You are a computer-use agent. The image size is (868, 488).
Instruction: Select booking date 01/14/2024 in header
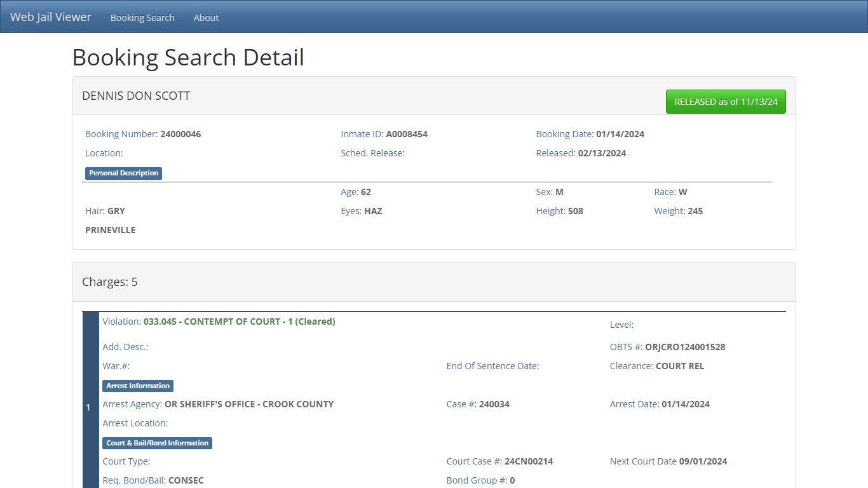tap(620, 134)
